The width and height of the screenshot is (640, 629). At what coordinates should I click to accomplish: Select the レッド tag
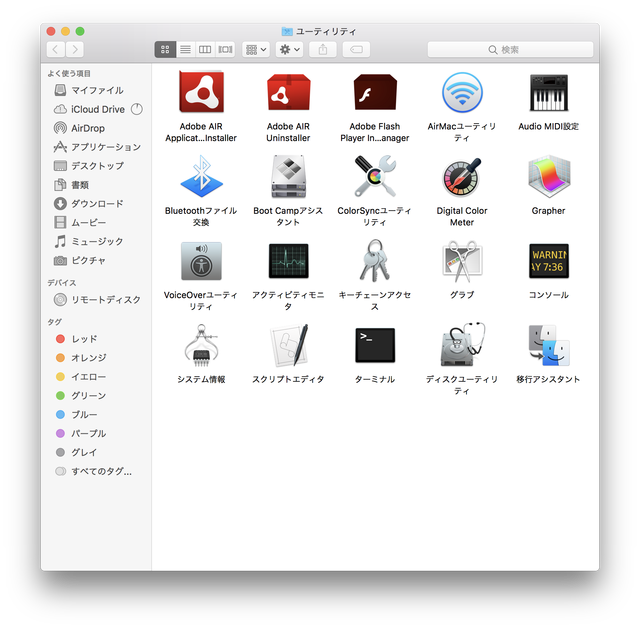pos(96,339)
